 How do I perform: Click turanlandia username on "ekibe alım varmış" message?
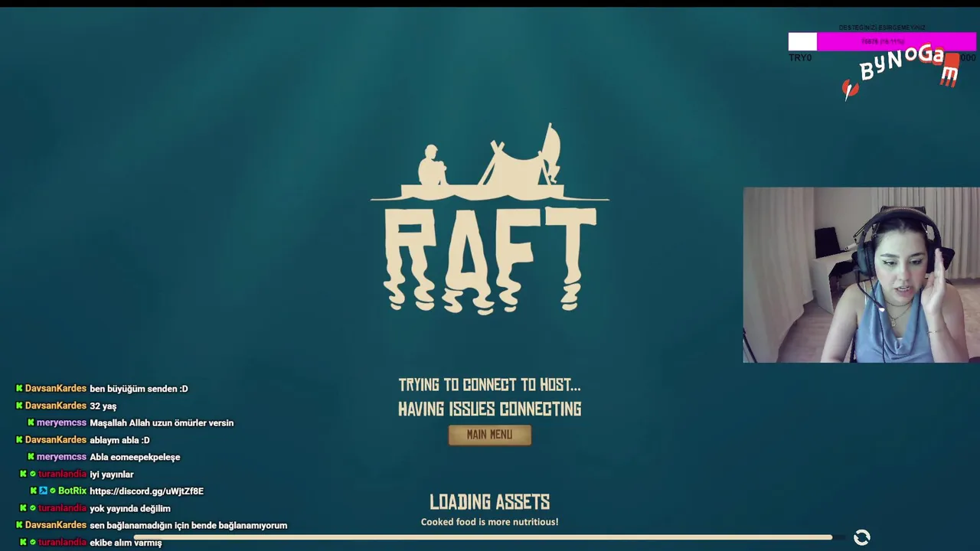(x=63, y=543)
